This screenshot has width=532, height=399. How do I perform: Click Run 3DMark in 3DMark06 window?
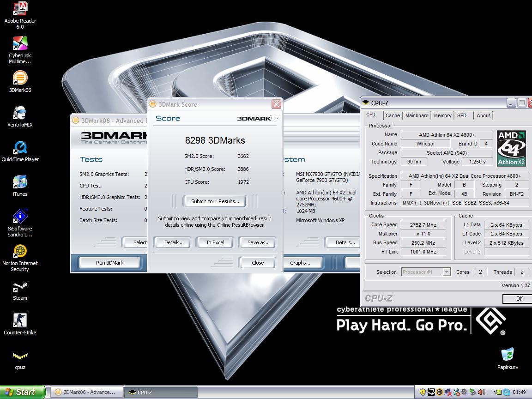coord(109,263)
